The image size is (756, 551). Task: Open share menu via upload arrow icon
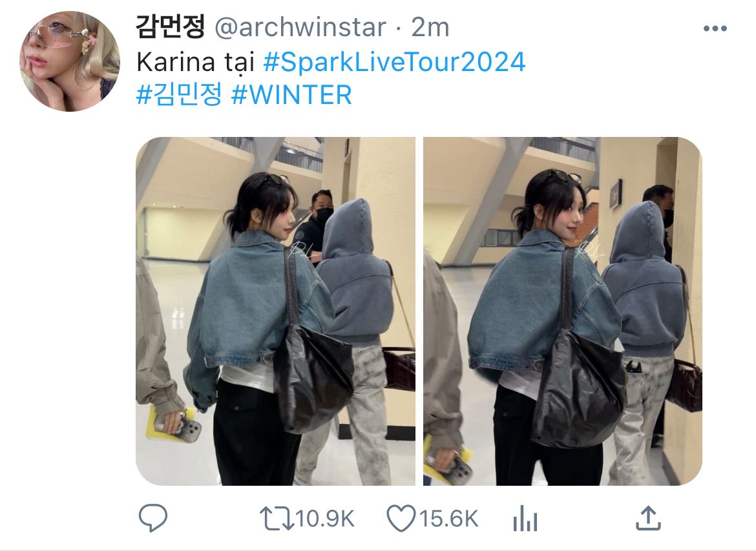(x=648, y=518)
